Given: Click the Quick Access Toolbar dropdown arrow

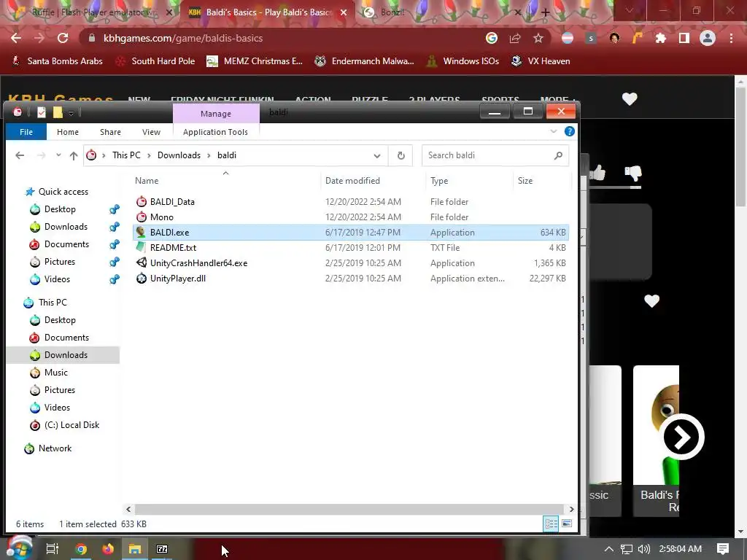Looking at the screenshot, I should coord(71,113).
